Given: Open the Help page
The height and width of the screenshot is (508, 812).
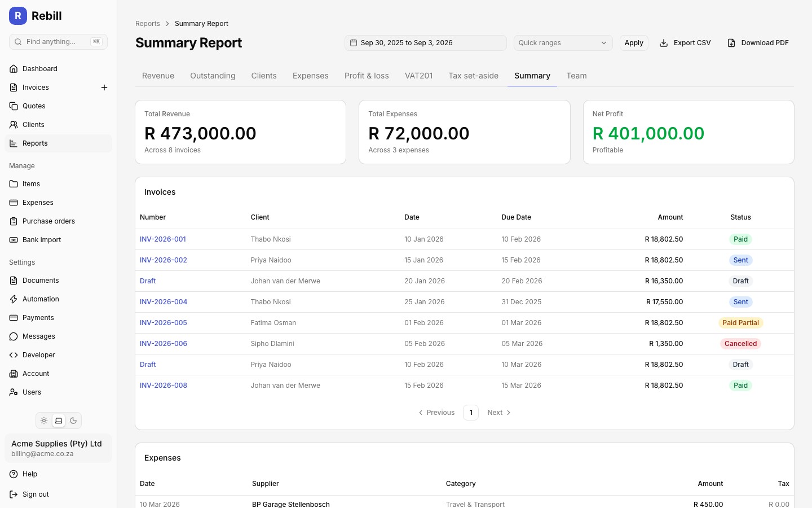Looking at the screenshot, I should 58,474.
